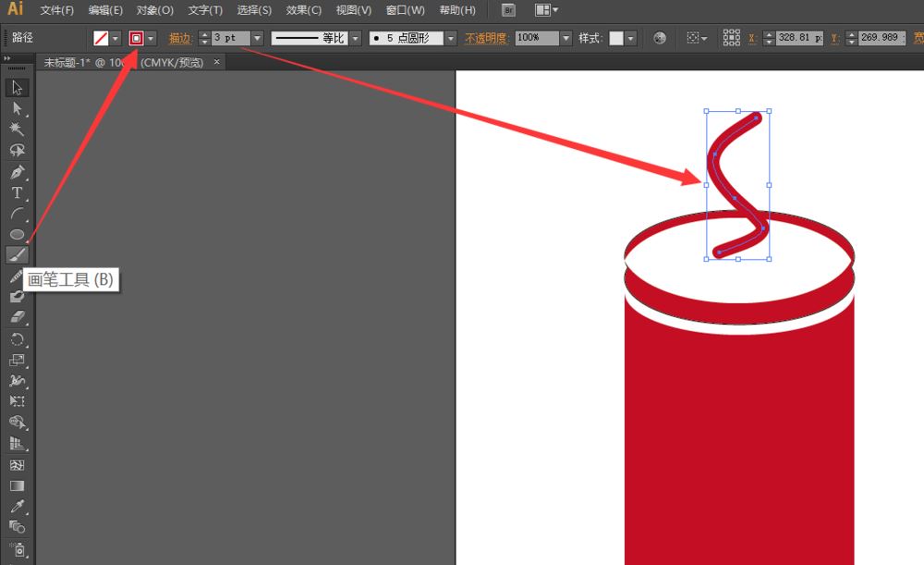Activate the Magic Wand tool
Image resolution: width=924 pixels, height=565 pixels.
tap(17, 129)
